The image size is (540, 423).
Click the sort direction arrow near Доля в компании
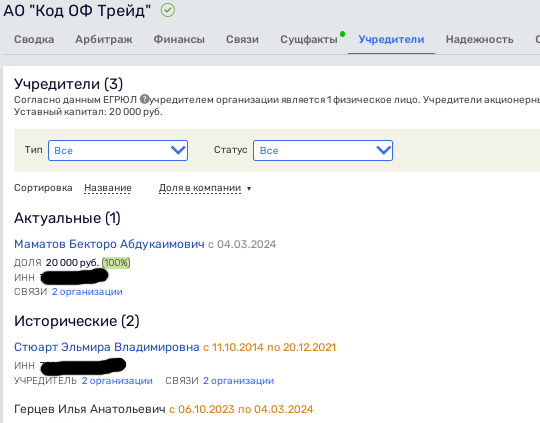click(249, 188)
